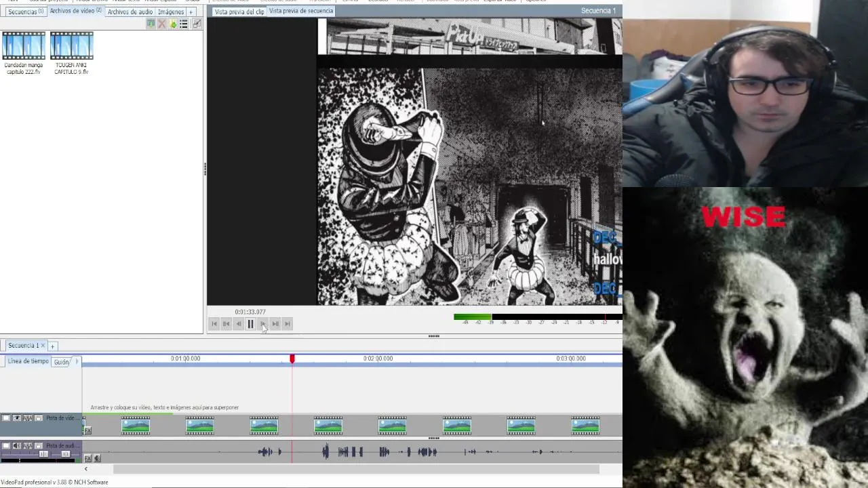868x488 pixels.
Task: Toggle the audio track selection box
Action: click(6, 446)
